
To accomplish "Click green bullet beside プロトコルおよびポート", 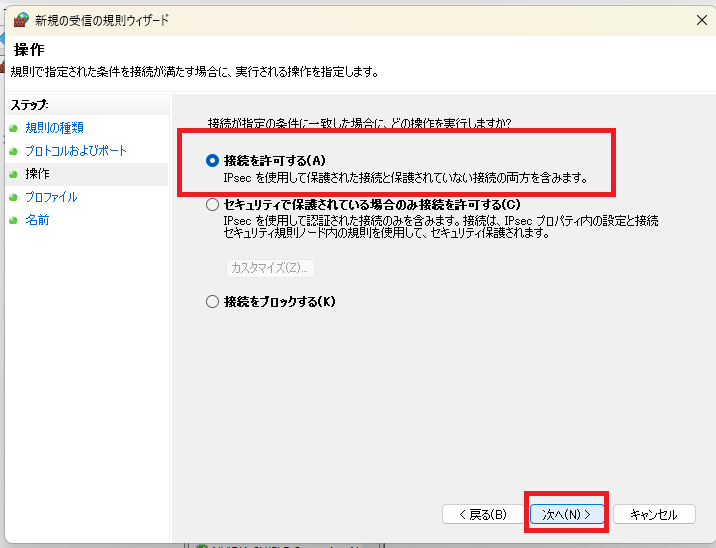I will [x=13, y=151].
